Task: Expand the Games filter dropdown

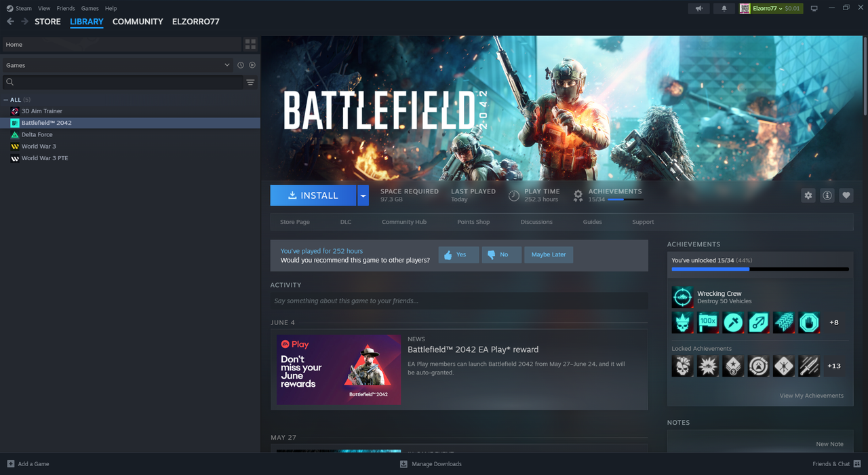Action: 117,65
